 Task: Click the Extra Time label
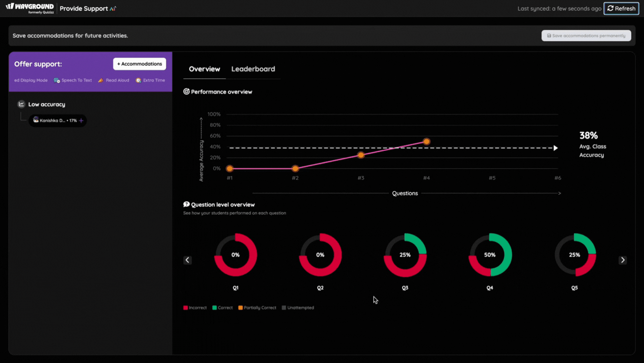point(154,80)
